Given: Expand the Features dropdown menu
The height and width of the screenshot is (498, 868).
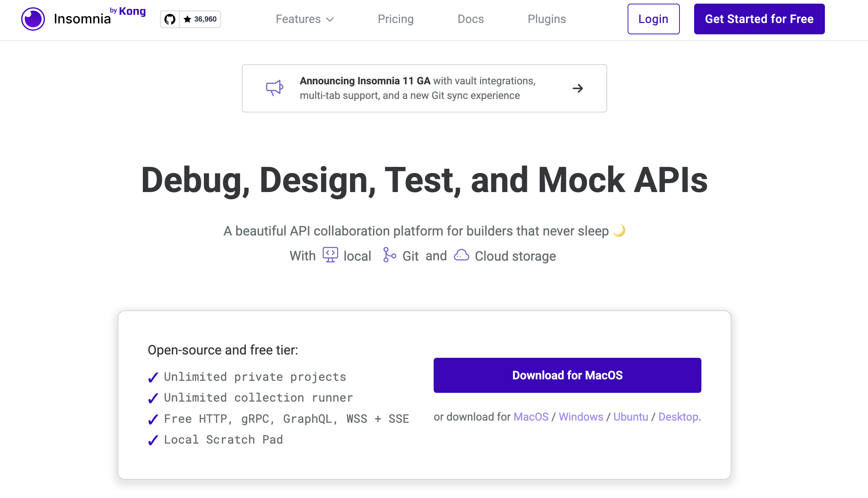Looking at the screenshot, I should point(305,19).
